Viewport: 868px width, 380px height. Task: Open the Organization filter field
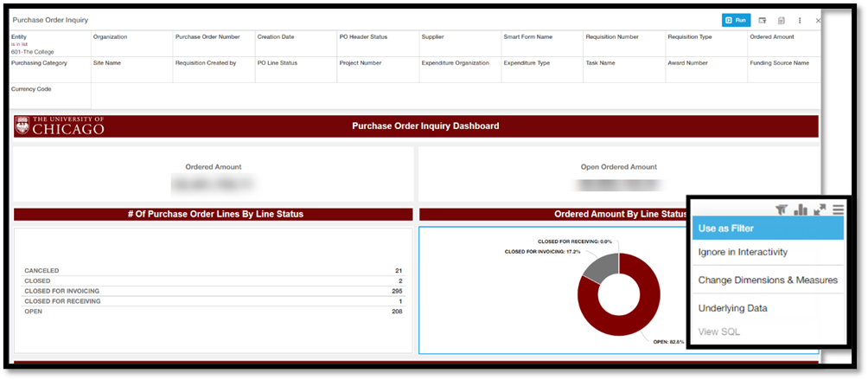coord(131,44)
